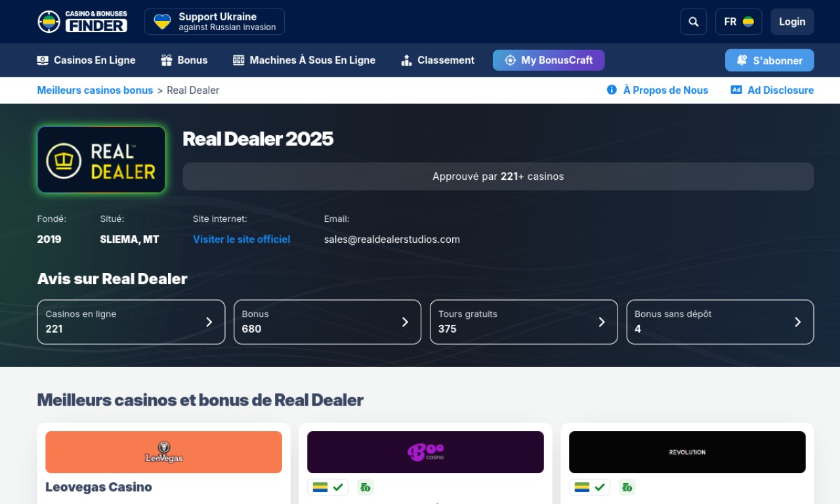Image resolution: width=840 pixels, height=504 pixels.
Task: Click the Ad icon beside Ad Disclosure
Action: pyautogui.click(x=736, y=90)
